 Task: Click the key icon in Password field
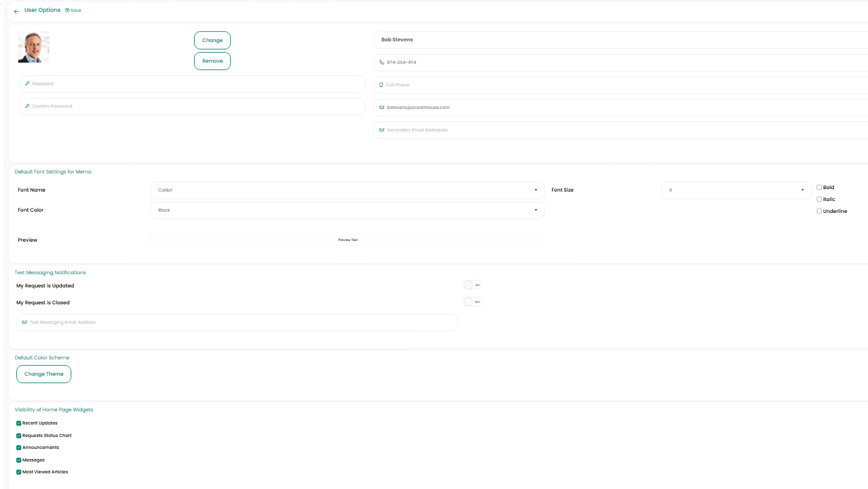(28, 84)
